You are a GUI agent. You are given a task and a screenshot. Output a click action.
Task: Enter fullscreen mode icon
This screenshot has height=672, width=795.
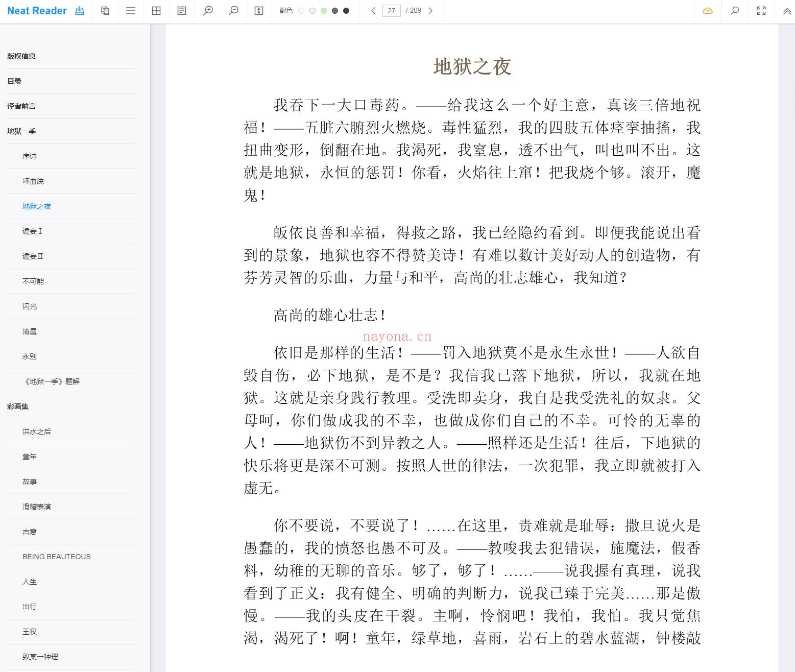[761, 11]
